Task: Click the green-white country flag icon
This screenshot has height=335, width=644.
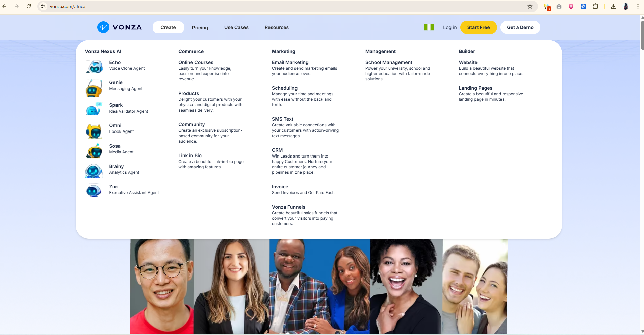Action: coord(429,27)
